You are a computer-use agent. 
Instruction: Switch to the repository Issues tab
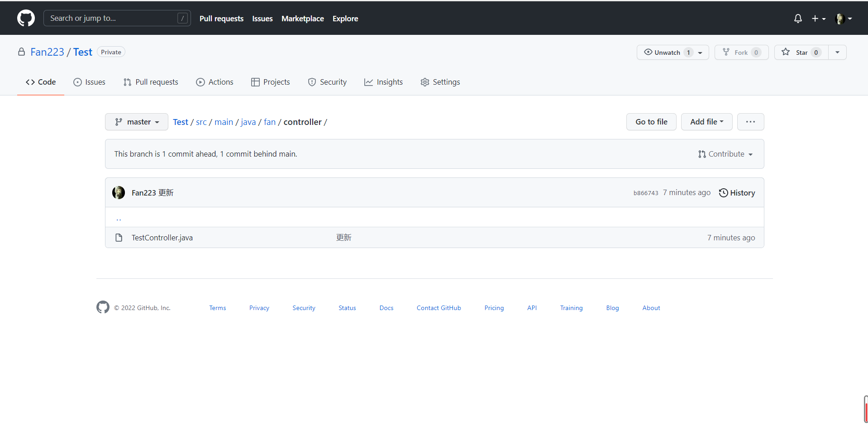89,82
